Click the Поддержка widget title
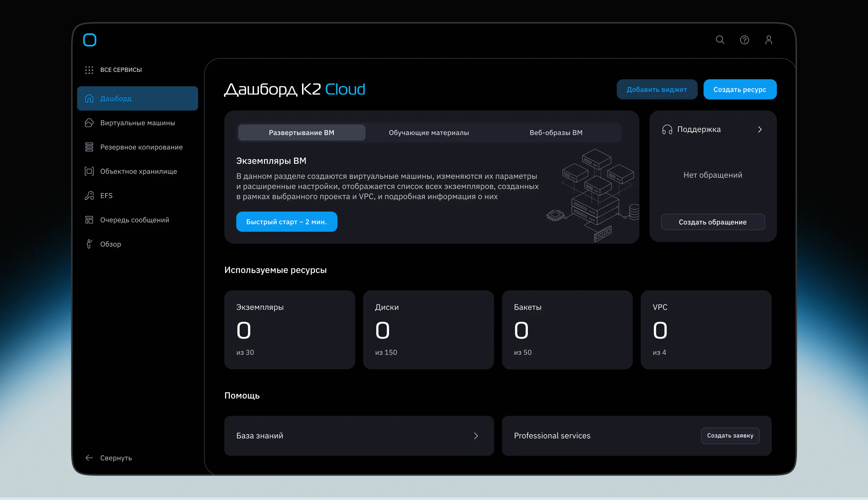 [699, 130]
